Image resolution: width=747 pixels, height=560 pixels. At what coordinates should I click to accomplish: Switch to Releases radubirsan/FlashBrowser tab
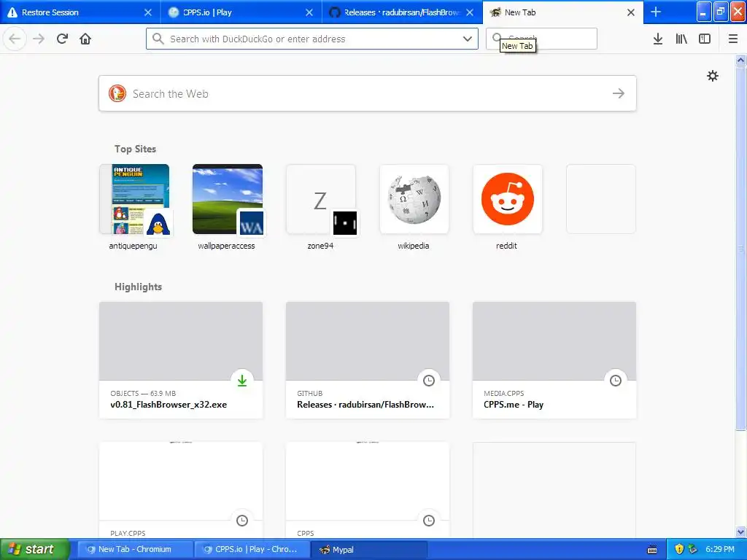tap(402, 12)
